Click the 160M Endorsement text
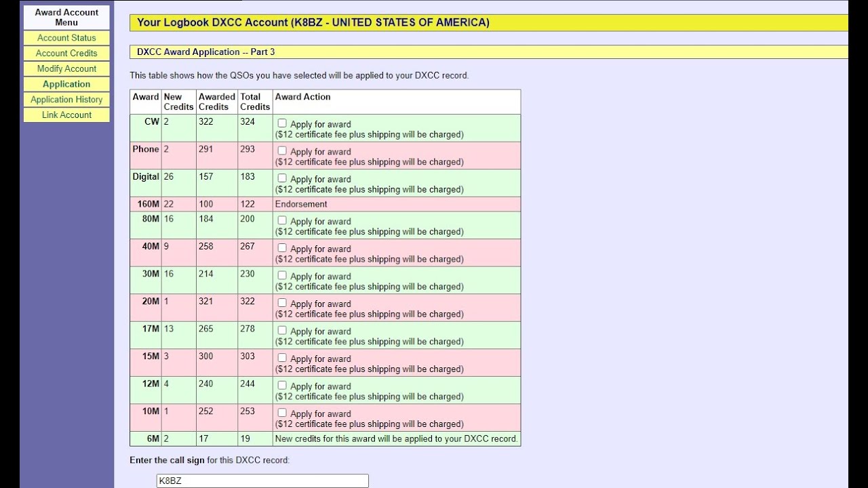 click(x=301, y=204)
